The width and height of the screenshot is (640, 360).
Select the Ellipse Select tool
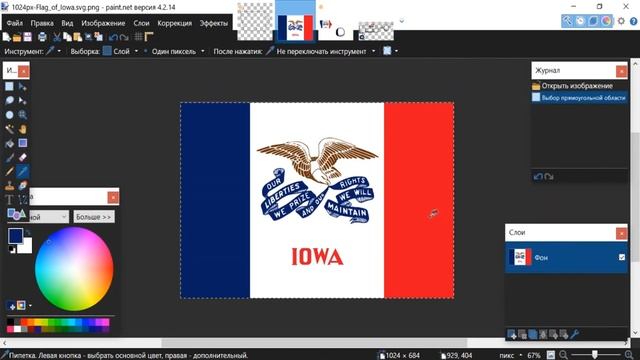click(x=9, y=115)
